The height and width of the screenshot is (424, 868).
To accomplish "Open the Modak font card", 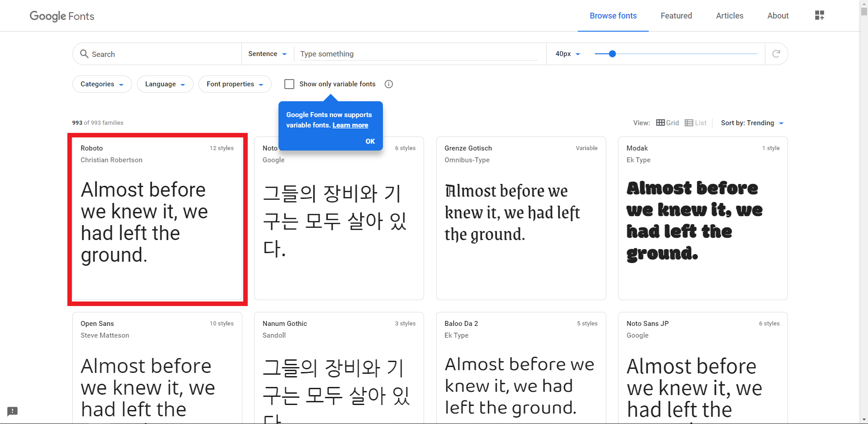I will pos(703,218).
